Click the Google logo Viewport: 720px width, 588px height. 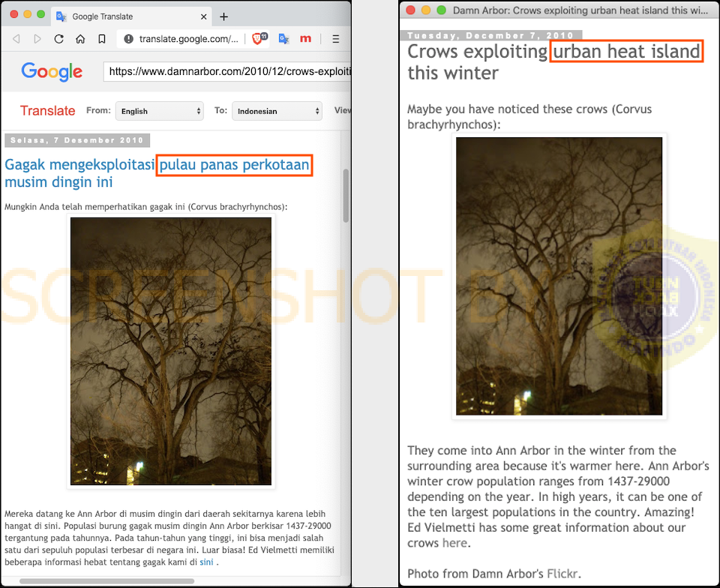pyautogui.click(x=52, y=71)
